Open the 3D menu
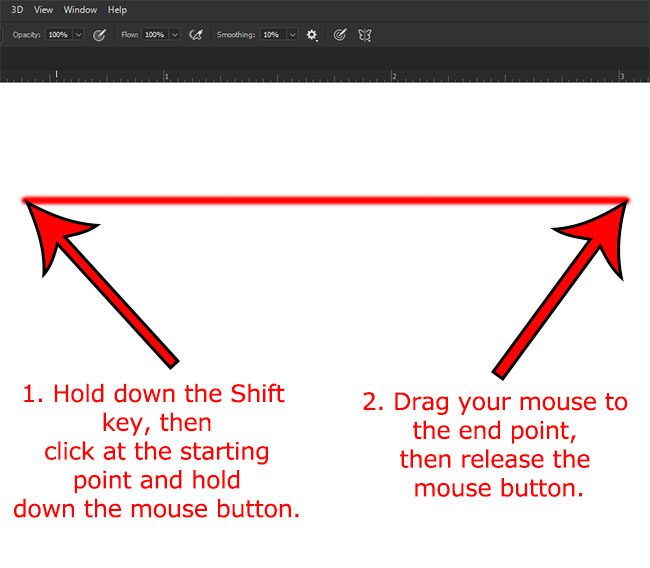 [x=18, y=9]
